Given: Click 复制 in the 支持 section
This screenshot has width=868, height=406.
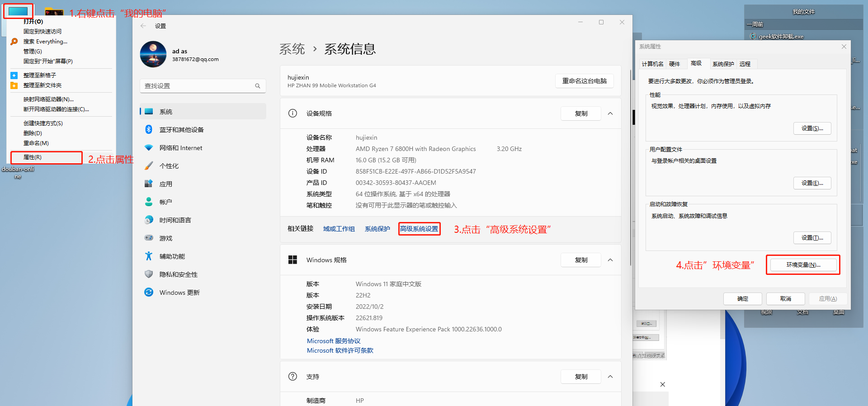Looking at the screenshot, I should pos(581,377).
